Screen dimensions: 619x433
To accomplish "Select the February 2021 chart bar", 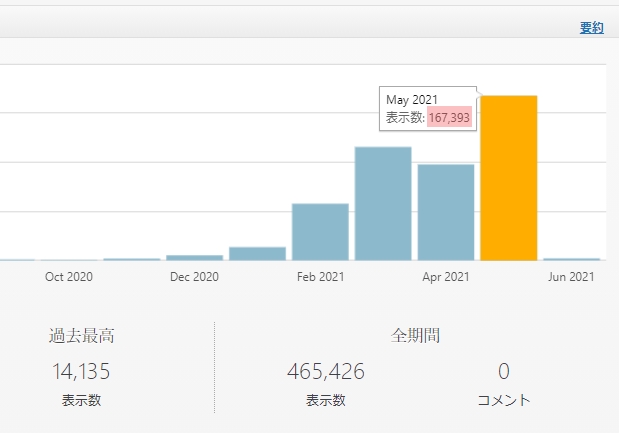I will coord(320,232).
